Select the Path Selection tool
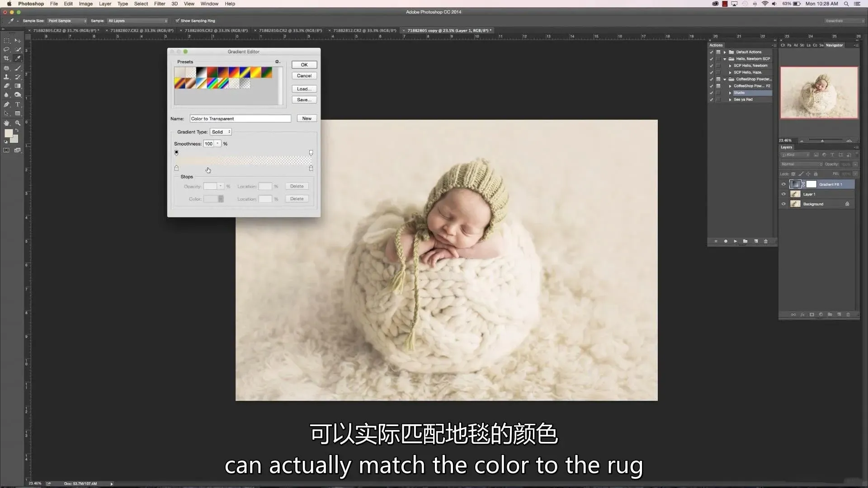 pyautogui.click(x=6, y=113)
